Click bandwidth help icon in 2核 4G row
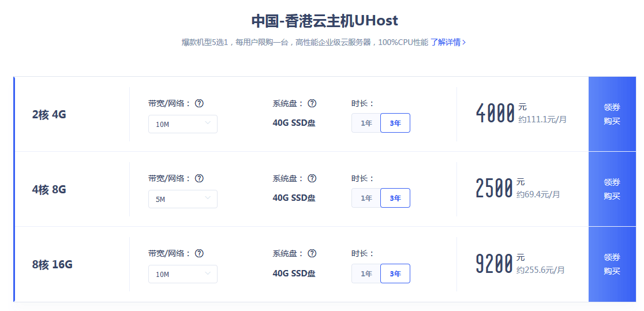 point(199,103)
